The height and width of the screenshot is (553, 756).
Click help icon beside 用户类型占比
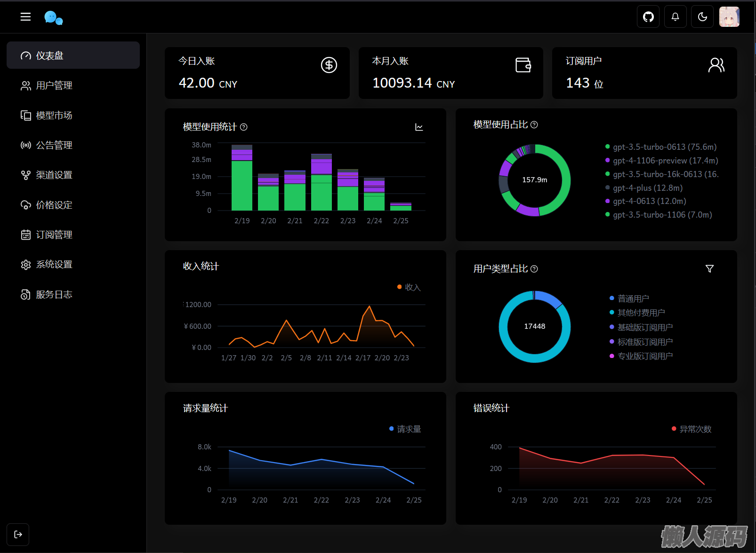[x=534, y=268]
